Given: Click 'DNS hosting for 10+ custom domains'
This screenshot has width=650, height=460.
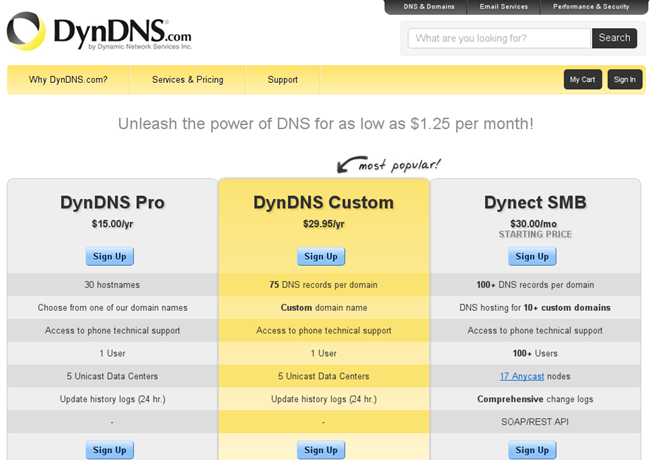Looking at the screenshot, I should (535, 307).
